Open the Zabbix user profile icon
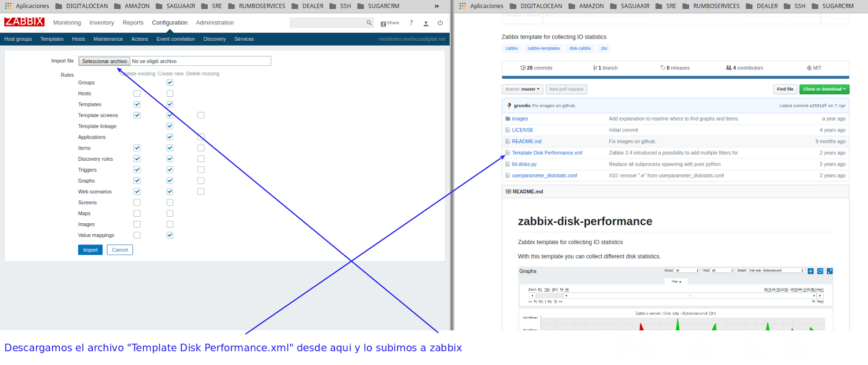This screenshot has height=365, width=868. point(426,23)
